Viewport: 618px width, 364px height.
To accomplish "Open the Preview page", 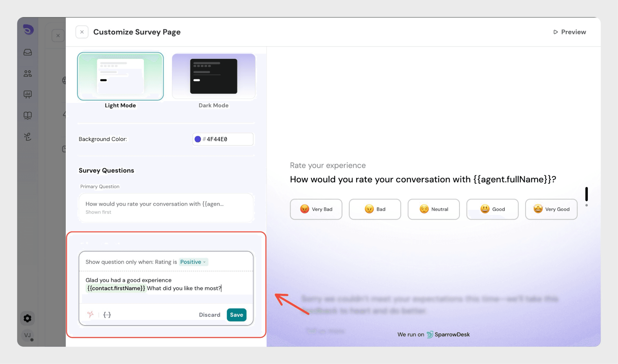I will pos(569,32).
